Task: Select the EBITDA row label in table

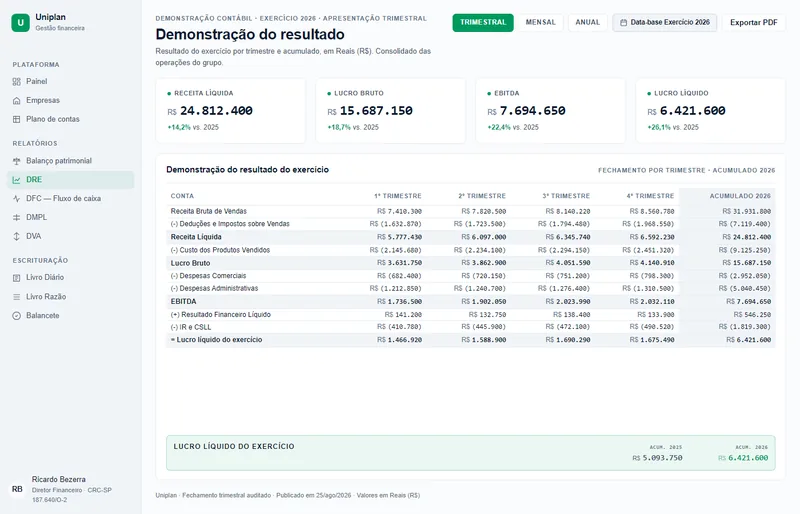Action: [184, 302]
